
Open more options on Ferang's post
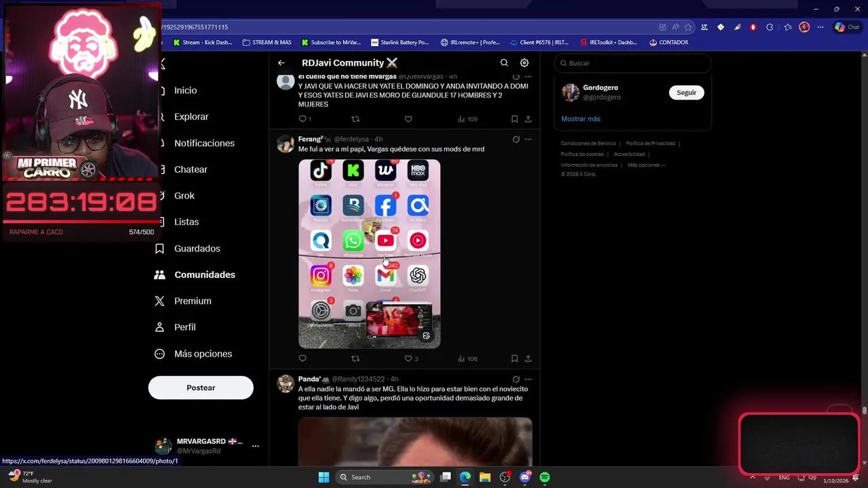(528, 140)
